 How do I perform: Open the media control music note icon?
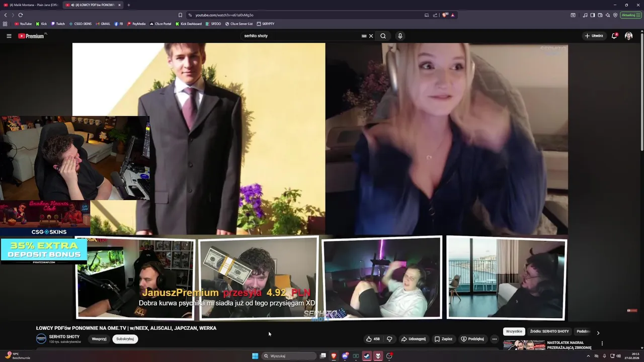(585, 15)
